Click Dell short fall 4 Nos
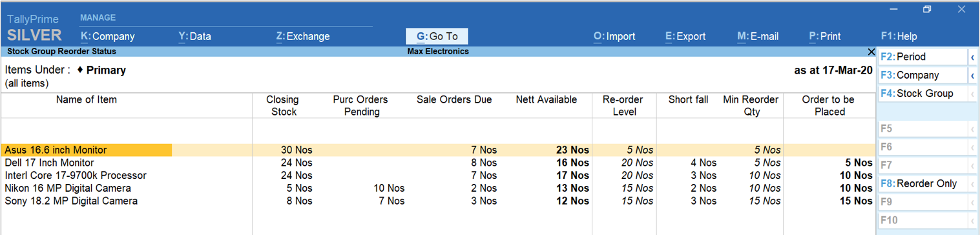This screenshot has width=980, height=235. (x=703, y=163)
